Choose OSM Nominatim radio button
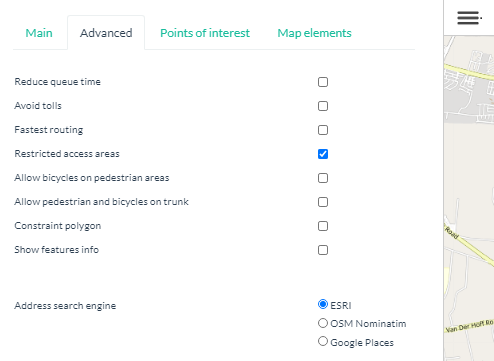Viewport: 494px width, 361px height. (x=323, y=323)
